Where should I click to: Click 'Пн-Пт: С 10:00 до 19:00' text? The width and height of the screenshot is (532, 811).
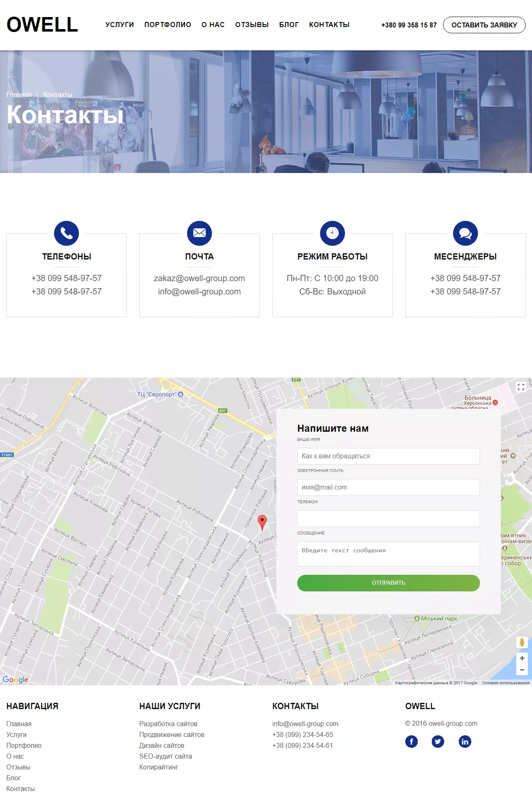(332, 278)
